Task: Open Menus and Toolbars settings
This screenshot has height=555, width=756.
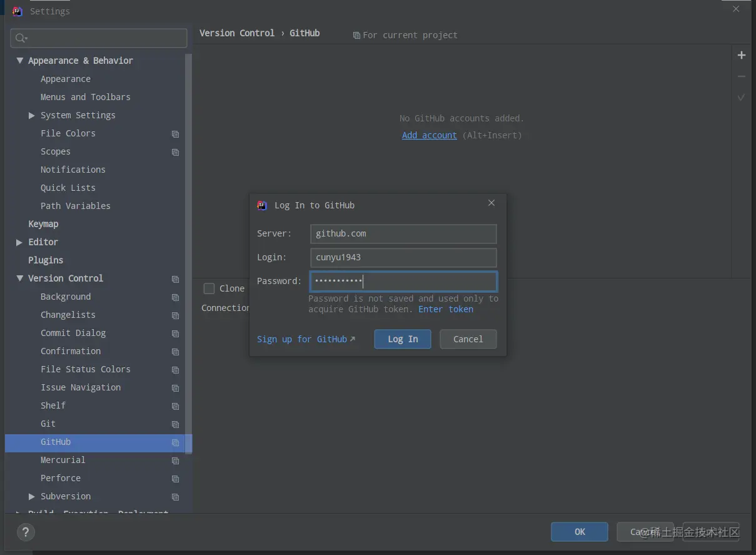Action: 86,97
